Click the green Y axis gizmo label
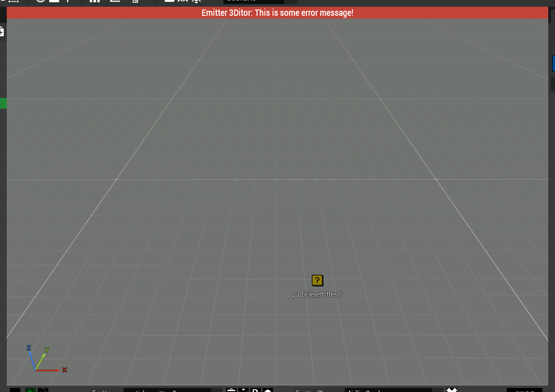555x392 pixels. click(x=46, y=350)
